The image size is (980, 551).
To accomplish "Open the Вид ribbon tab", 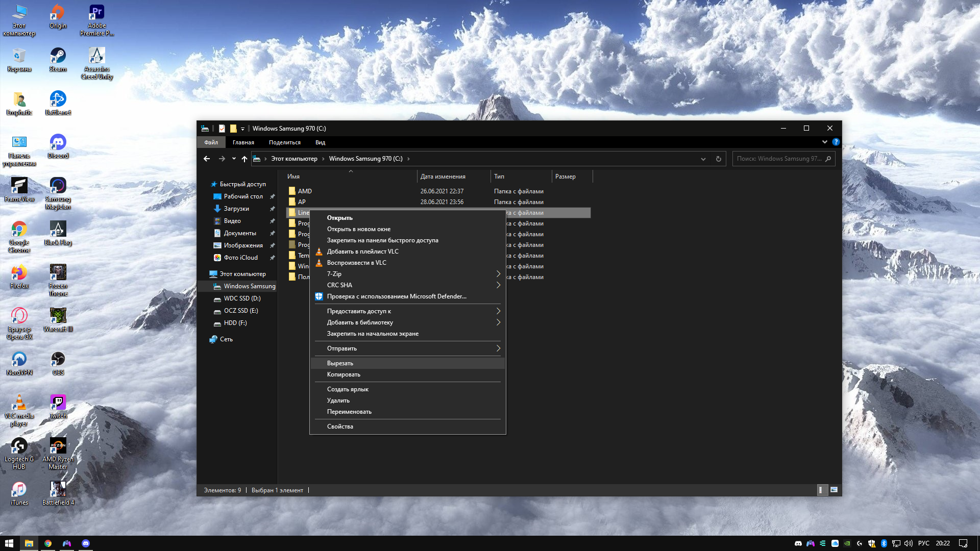I will [x=320, y=142].
